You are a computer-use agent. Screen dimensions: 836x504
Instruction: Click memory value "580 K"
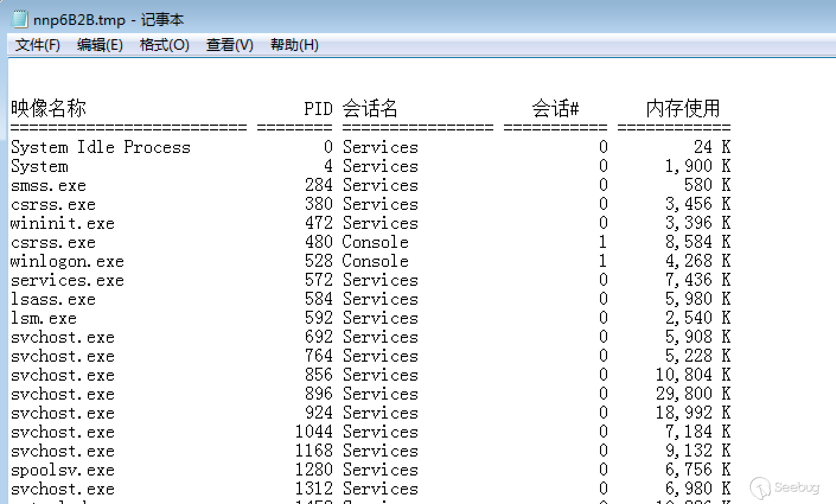[707, 185]
